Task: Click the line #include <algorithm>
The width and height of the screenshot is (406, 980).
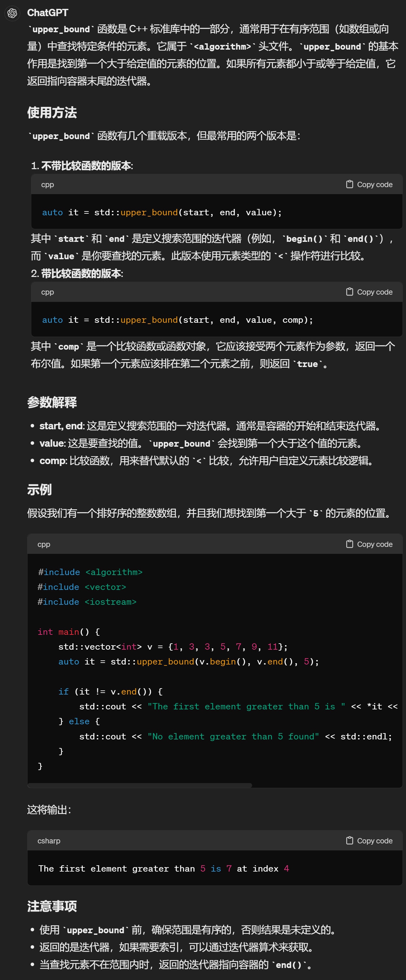Action: (90, 572)
